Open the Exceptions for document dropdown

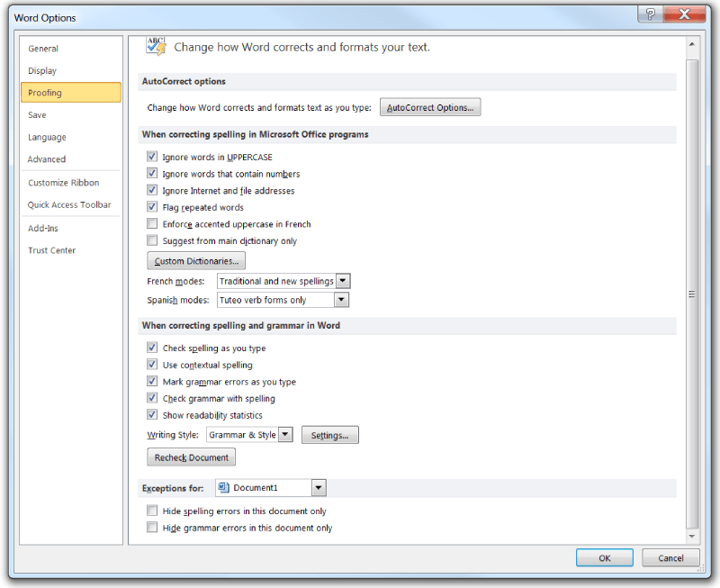(x=319, y=488)
